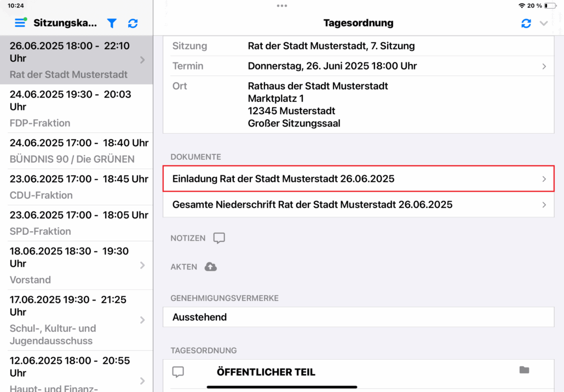The height and width of the screenshot is (392, 564).
Task: Open the hamburger menu in sidebar
Action: (x=20, y=23)
